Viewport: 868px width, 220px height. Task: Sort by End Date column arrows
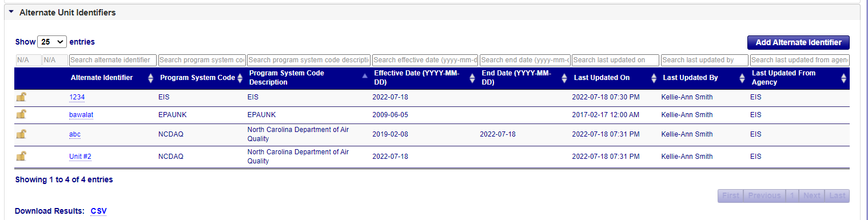[x=564, y=78]
